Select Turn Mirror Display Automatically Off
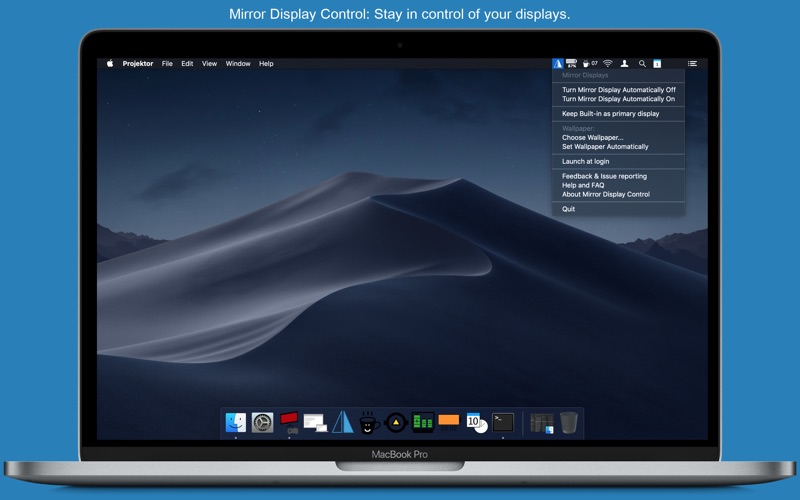This screenshot has height=500, width=800. pyautogui.click(x=618, y=90)
